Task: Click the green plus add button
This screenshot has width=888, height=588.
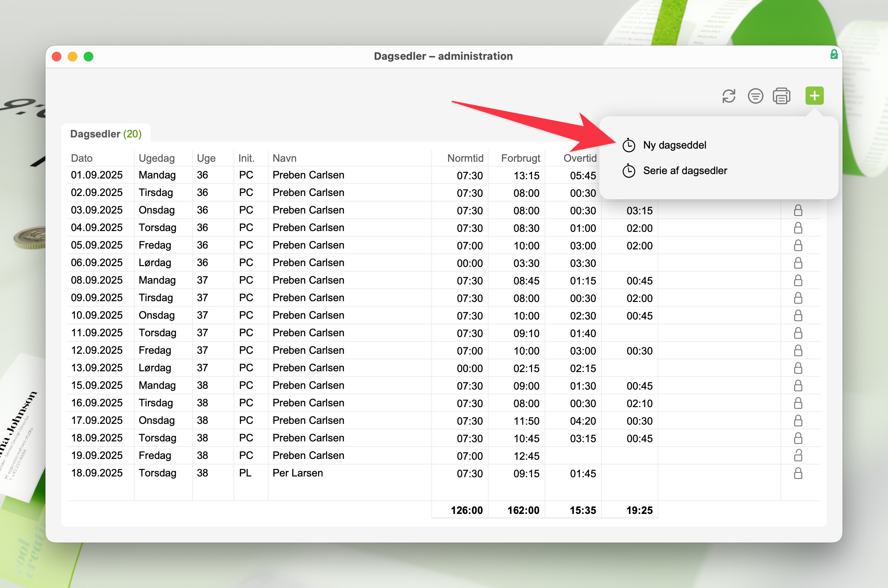Action: (x=814, y=96)
